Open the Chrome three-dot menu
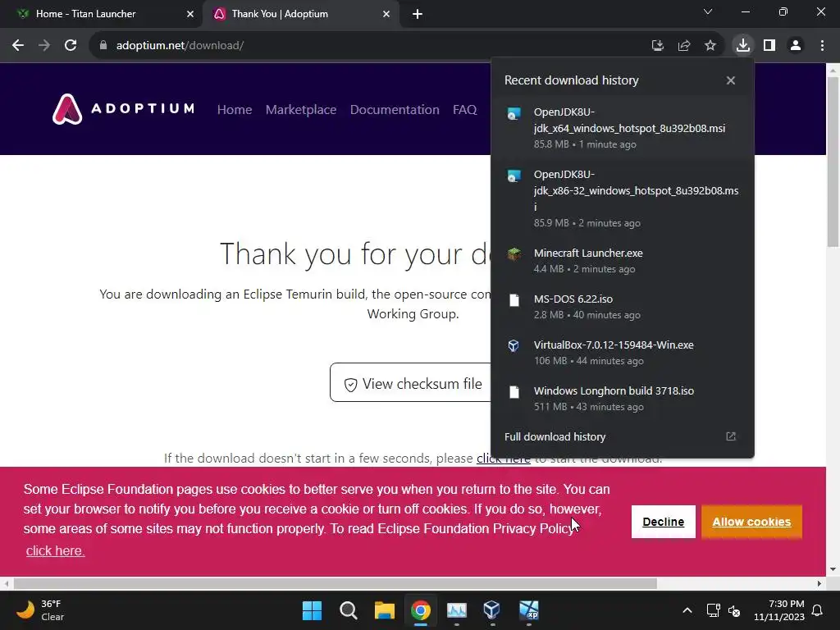This screenshot has height=630, width=840. click(822, 46)
